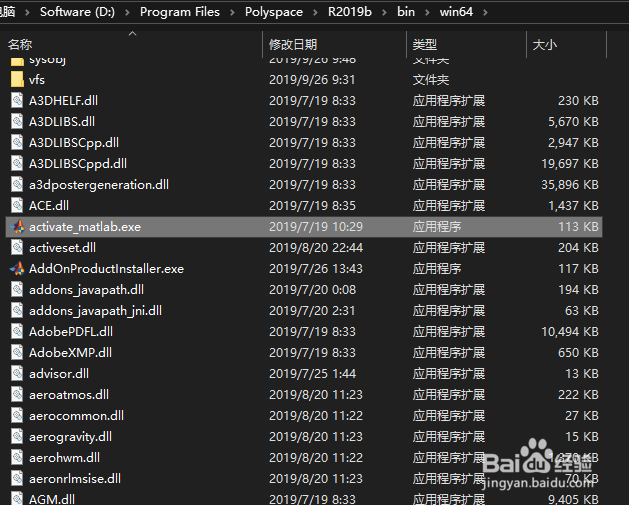Click date 2019/8/20 22:44 of activeset.dll
The width and height of the screenshot is (629, 505).
tap(316, 247)
